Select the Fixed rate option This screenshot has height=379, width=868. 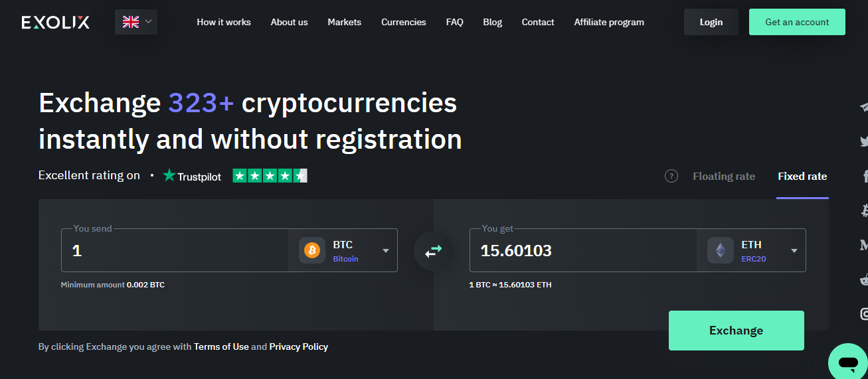[x=802, y=176]
